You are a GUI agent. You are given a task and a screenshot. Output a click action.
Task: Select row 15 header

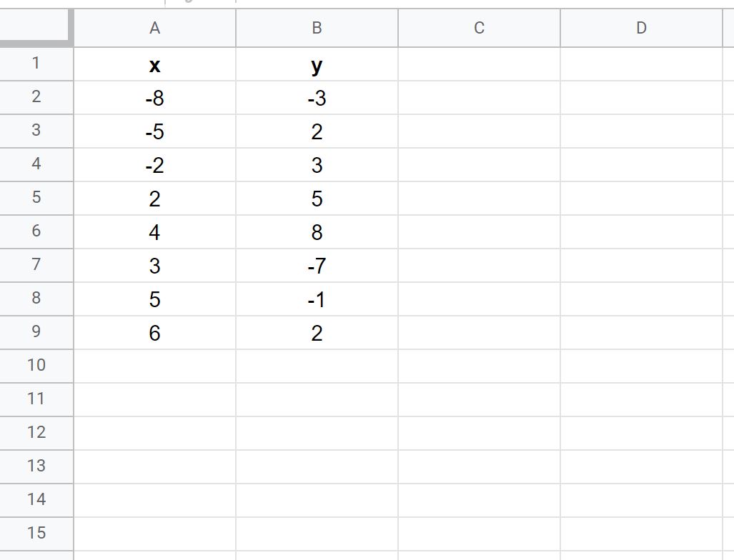pos(36,534)
